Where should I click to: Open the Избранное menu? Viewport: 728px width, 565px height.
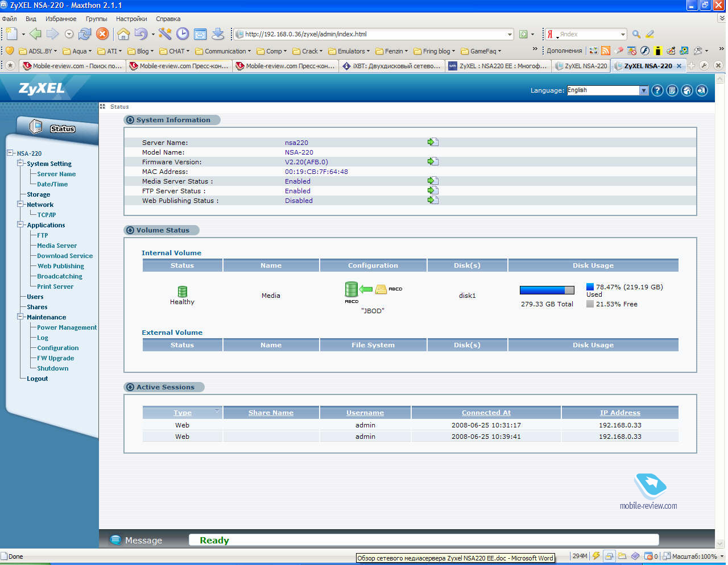pos(61,19)
